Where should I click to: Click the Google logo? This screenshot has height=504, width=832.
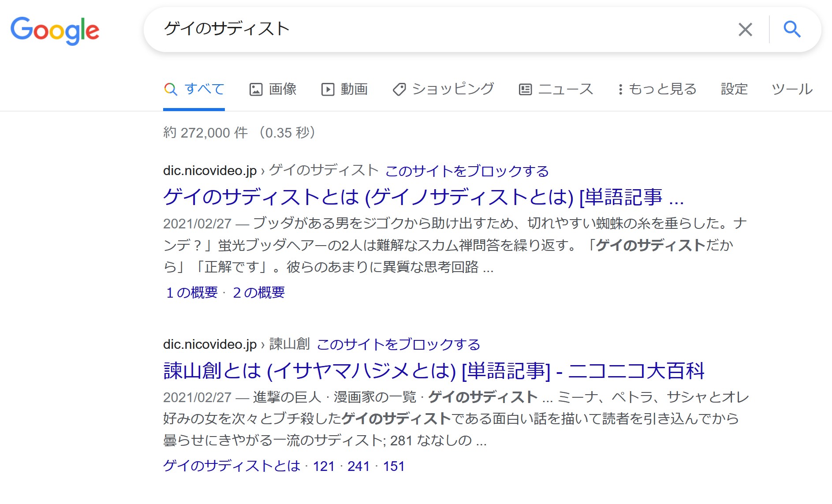[x=55, y=30]
